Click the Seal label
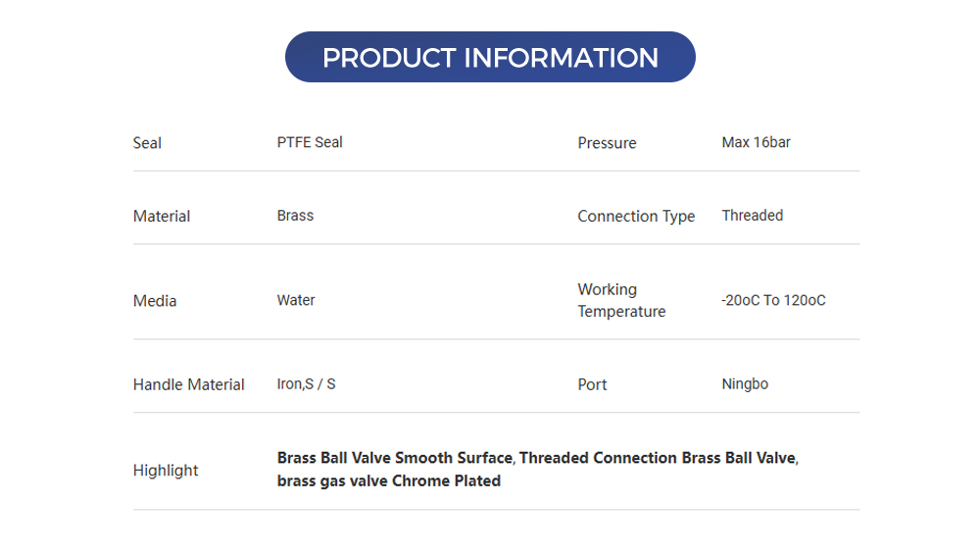 coord(147,143)
